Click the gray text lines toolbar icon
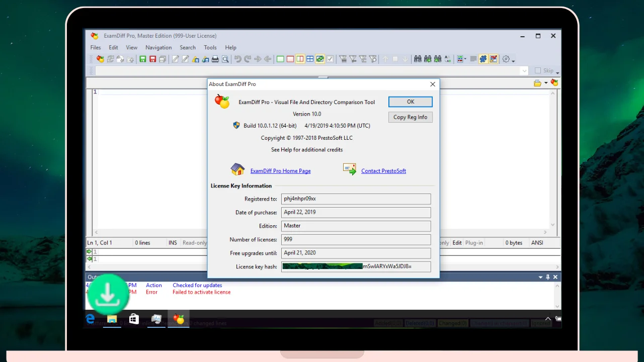This screenshot has height=362, width=644. [x=473, y=59]
